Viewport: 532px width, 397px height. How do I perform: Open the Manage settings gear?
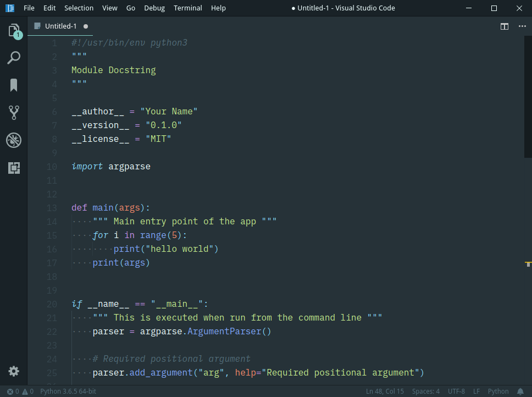point(14,371)
